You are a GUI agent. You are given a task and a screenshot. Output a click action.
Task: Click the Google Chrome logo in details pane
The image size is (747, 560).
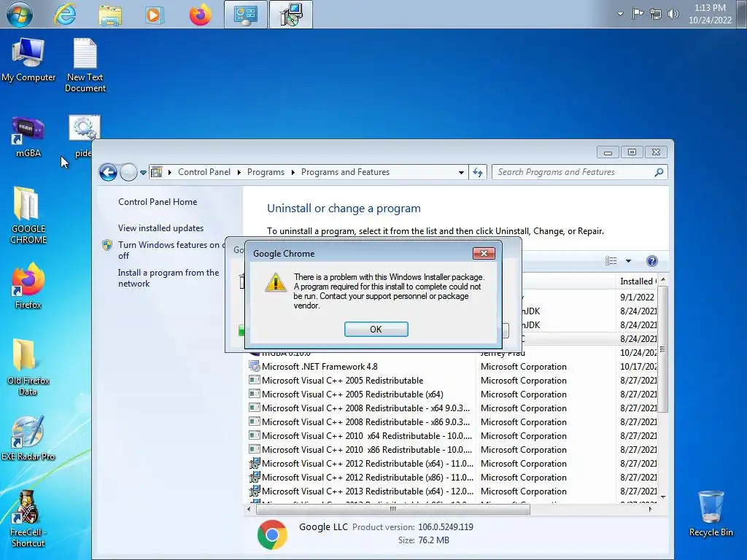pos(272,534)
